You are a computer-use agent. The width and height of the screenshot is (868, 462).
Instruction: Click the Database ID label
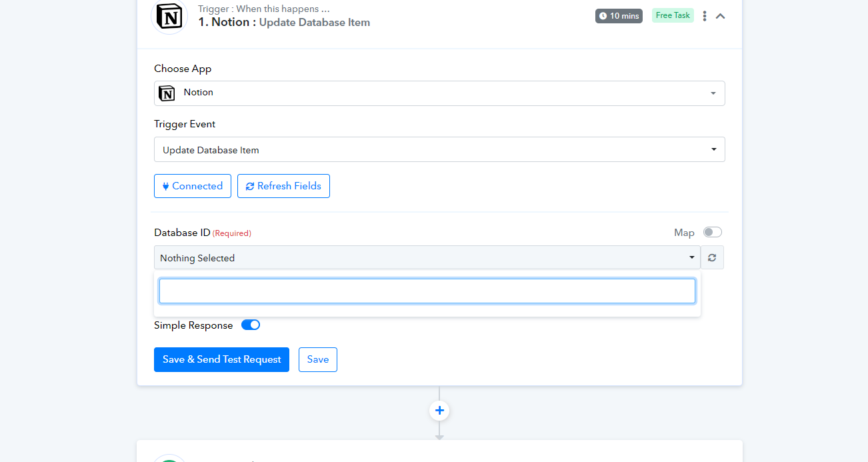[x=182, y=233]
